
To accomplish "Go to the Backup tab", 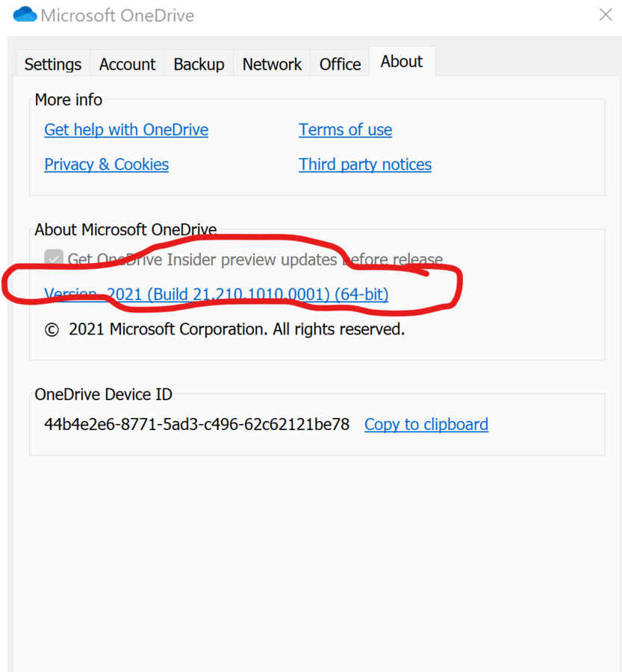I will pyautogui.click(x=199, y=64).
